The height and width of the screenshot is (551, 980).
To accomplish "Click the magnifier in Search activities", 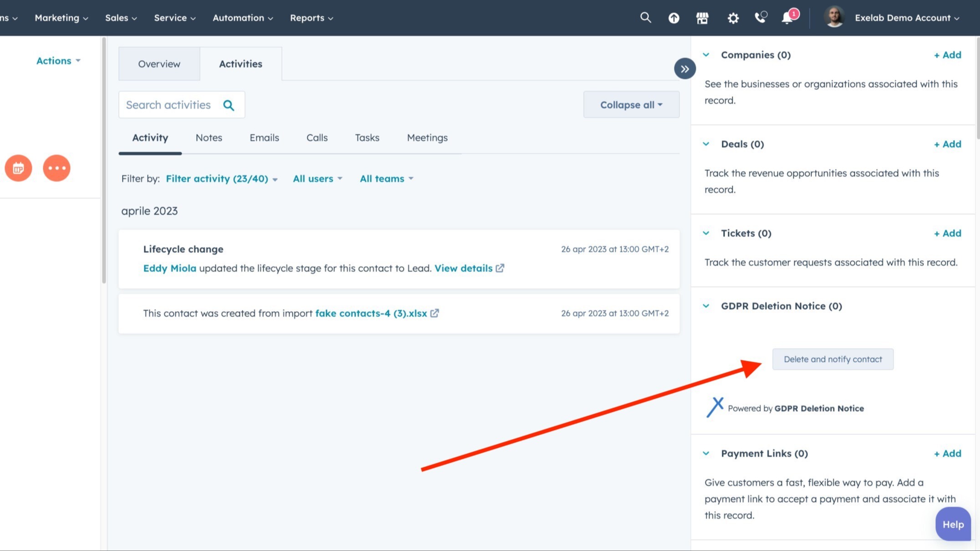I will tap(229, 105).
